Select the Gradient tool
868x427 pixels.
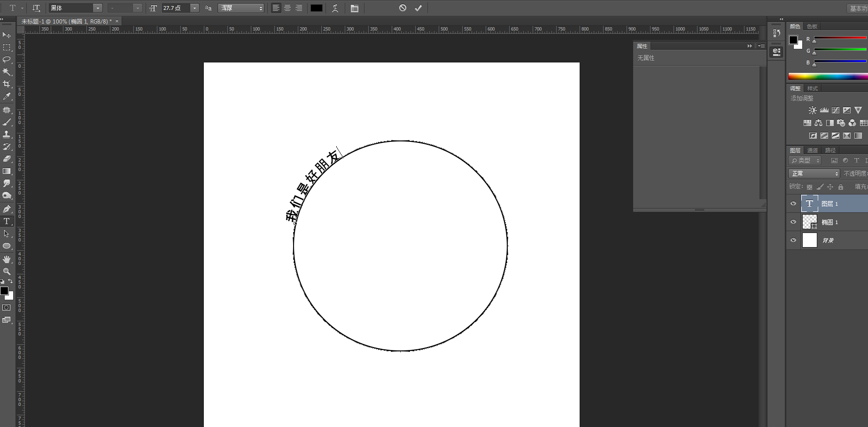pos(7,171)
